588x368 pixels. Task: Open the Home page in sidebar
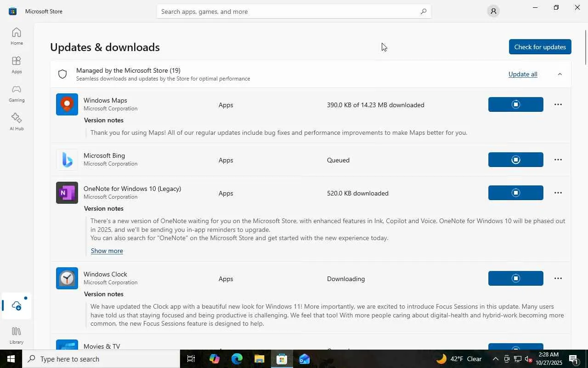(17, 36)
